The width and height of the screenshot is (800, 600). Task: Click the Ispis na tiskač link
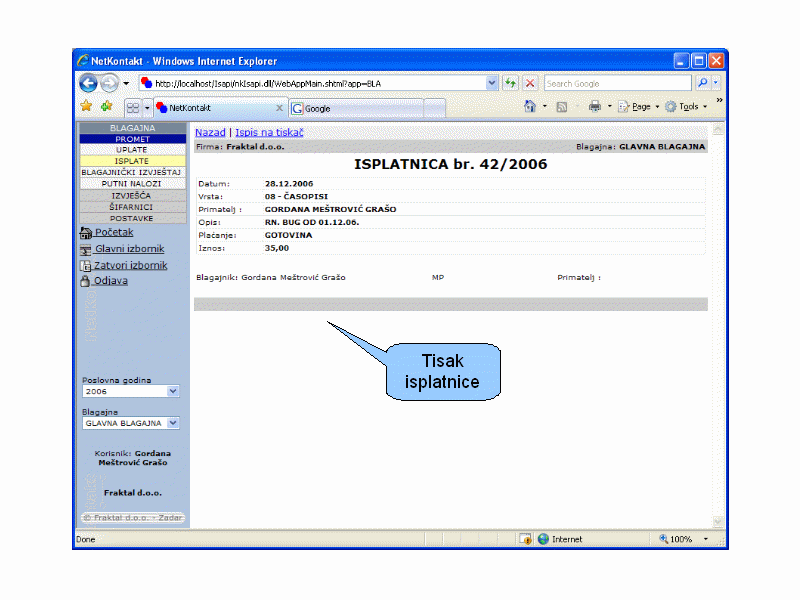[269, 132]
